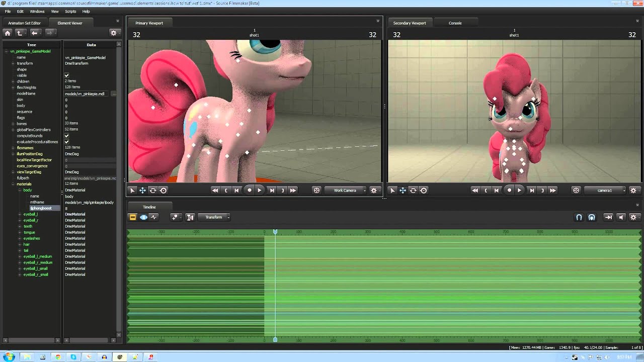This screenshot has width=644, height=362.
Task: Select the rotate manipulator in Secondary Viewport
Action: click(x=413, y=190)
